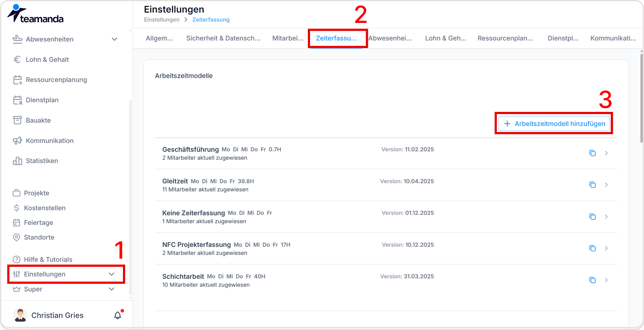
Task: Click the Hilfe & Tutorials question mark icon
Action: 16,259
